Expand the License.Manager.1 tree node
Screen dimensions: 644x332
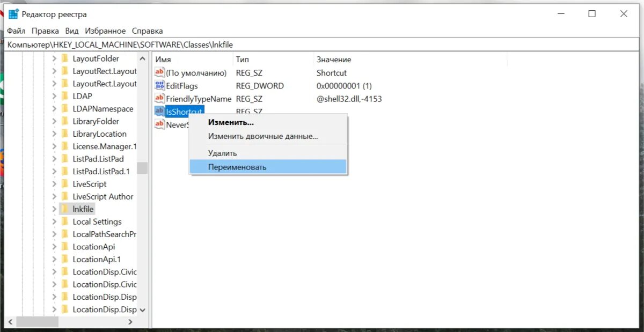pyautogui.click(x=54, y=146)
